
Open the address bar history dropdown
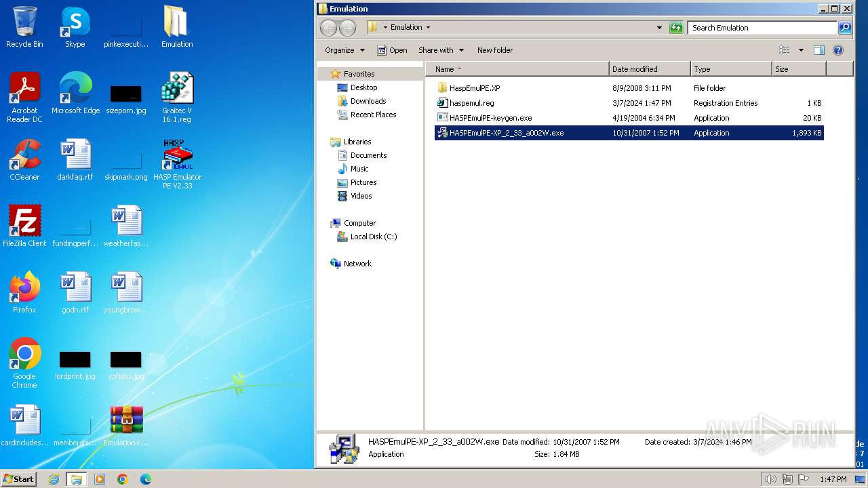[x=659, y=28]
